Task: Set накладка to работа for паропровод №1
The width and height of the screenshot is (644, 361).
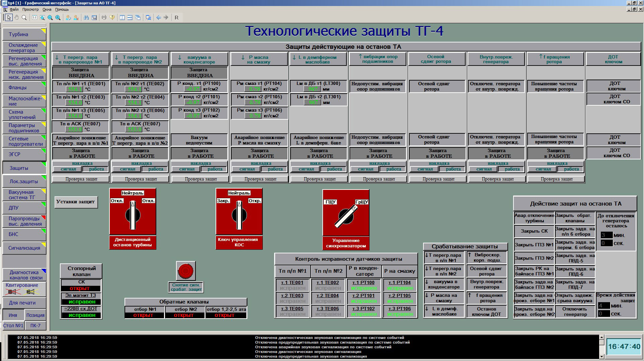Action: tap(96, 169)
